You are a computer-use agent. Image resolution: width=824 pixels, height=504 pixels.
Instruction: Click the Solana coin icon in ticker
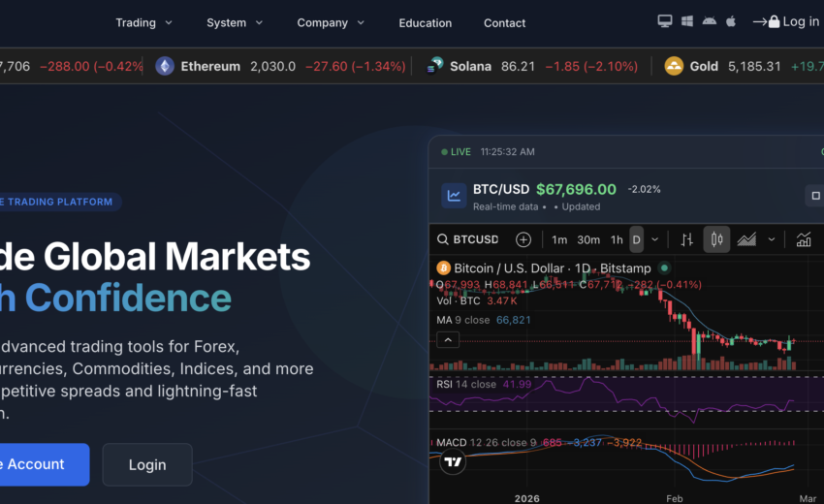[x=434, y=66]
